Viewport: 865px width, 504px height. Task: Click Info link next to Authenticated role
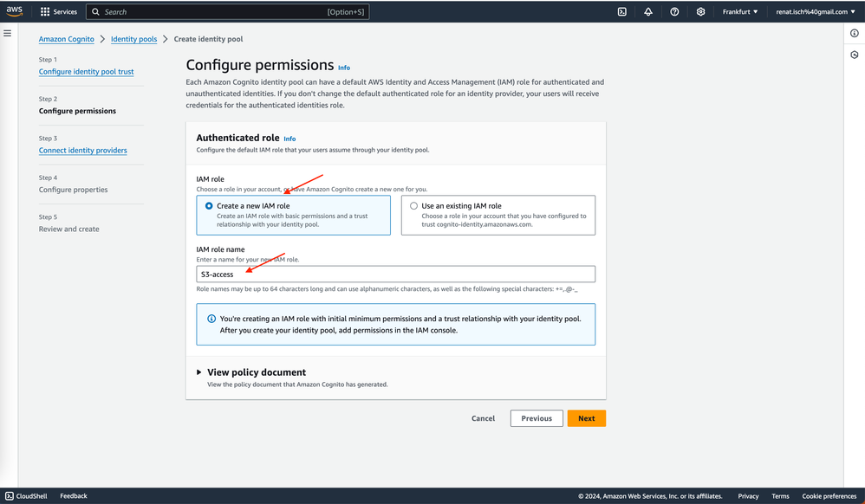[289, 139]
